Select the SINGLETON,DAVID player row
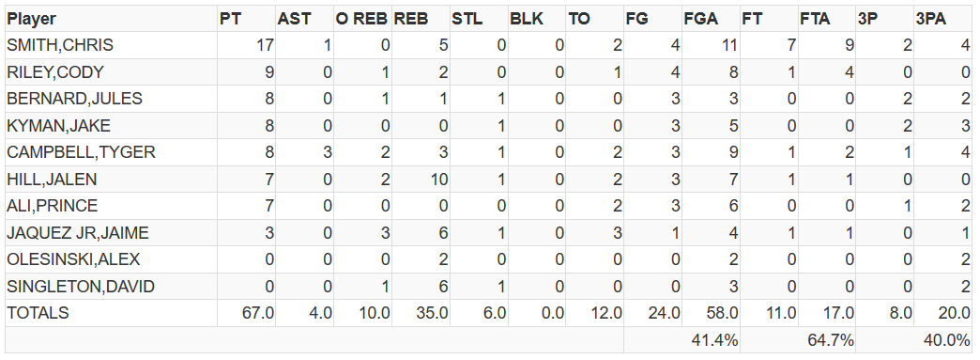This screenshot has height=360, width=980. pyautogui.click(x=489, y=286)
